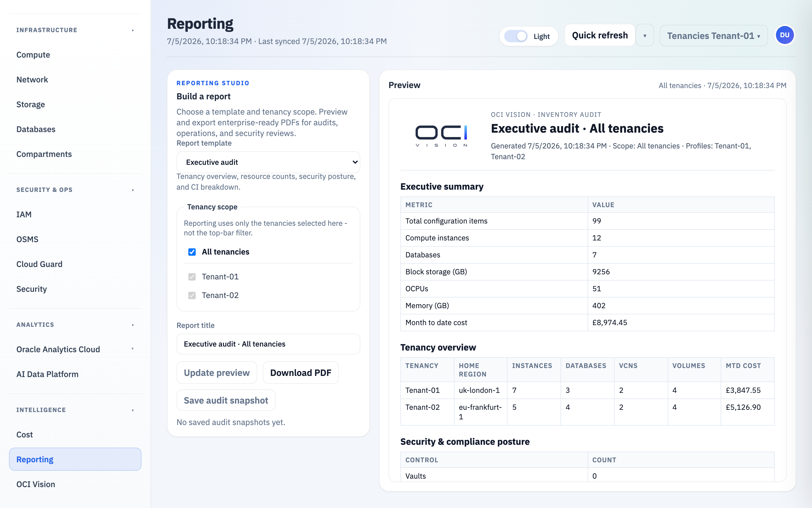The image size is (812, 508).
Task: Click the £8,974.45 month to date cost
Action: [x=610, y=323]
